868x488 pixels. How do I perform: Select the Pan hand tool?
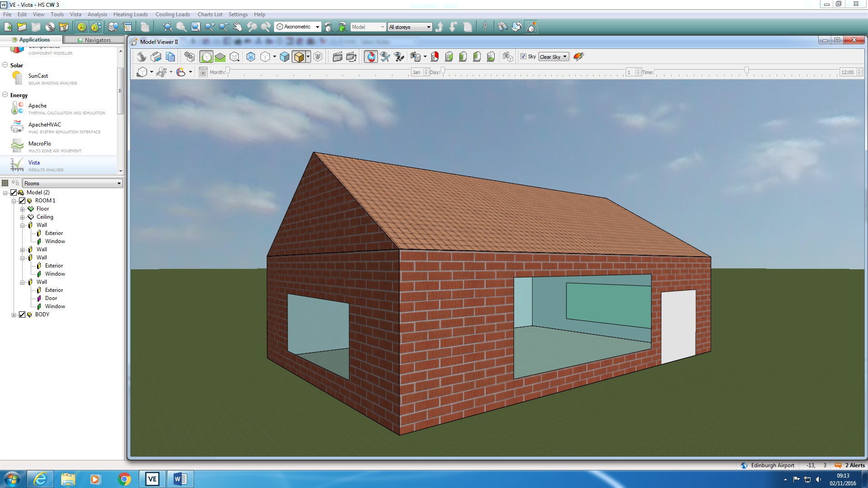pyautogui.click(x=238, y=27)
